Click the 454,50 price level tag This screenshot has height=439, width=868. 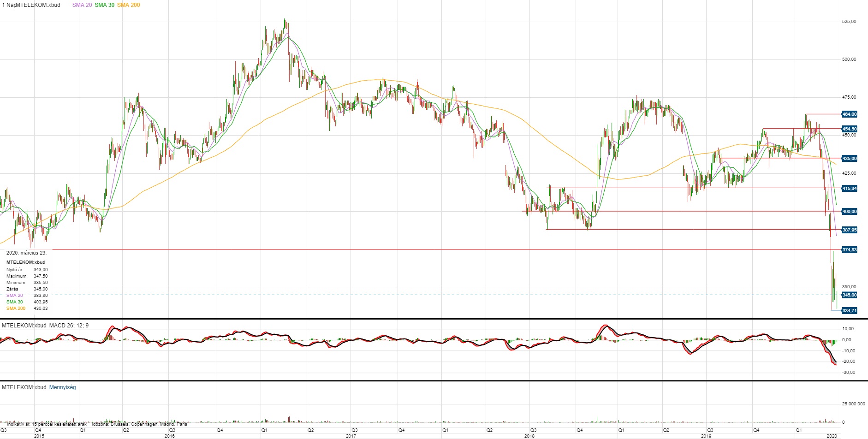tap(849, 129)
